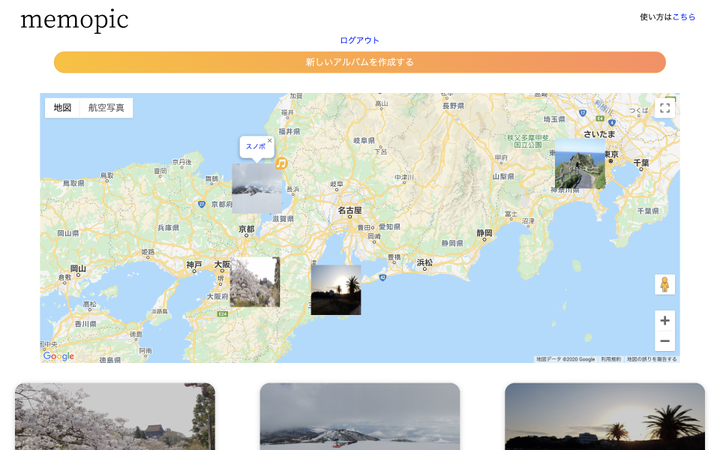The width and height of the screenshot is (720, 450).
Task: Click the 浜松 city label on map
Action: (425, 263)
